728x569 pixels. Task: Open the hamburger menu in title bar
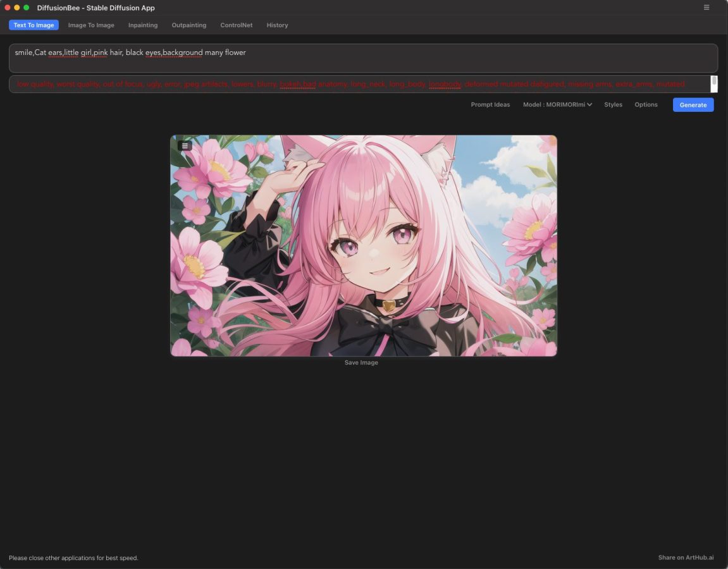click(706, 8)
